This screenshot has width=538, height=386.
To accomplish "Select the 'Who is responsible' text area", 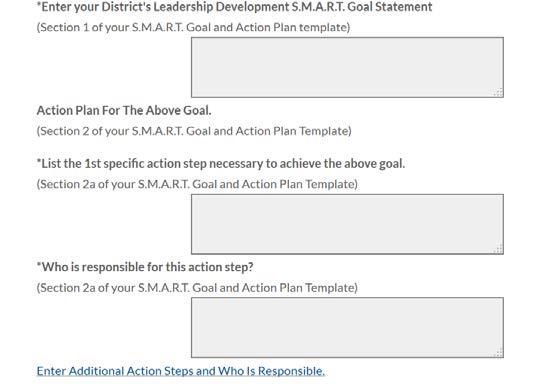I will (347, 328).
